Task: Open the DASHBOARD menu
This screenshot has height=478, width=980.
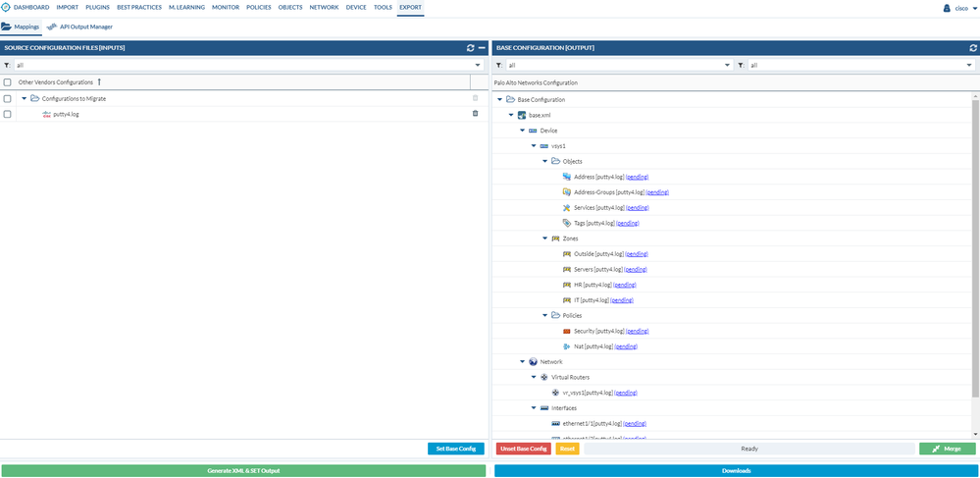Action: [x=31, y=8]
